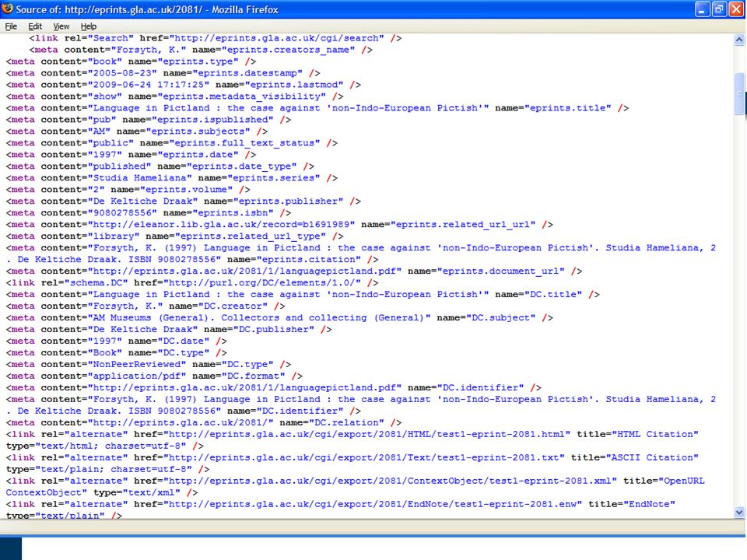
Task: Click the DC.publisher attribute name
Action: pyautogui.click(x=273, y=330)
